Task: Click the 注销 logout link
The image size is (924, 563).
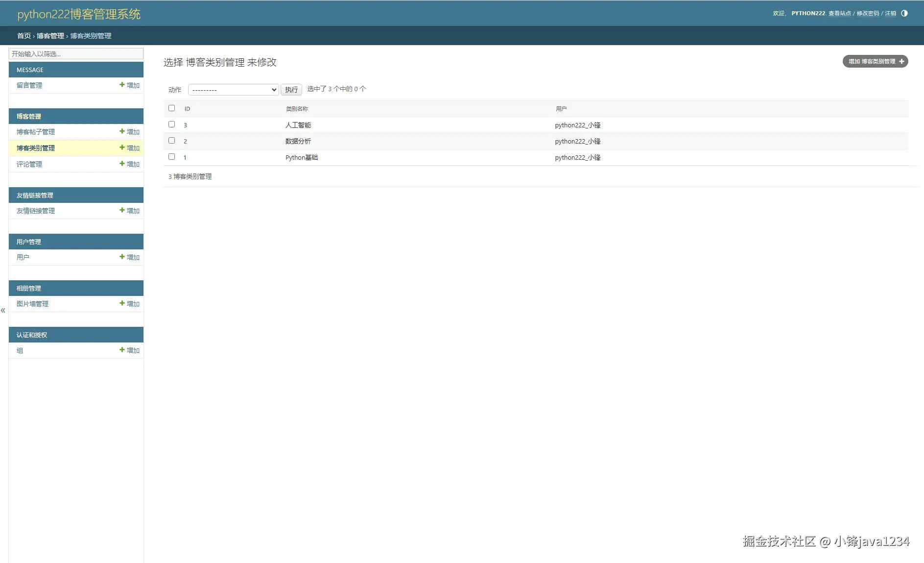Action: [890, 13]
